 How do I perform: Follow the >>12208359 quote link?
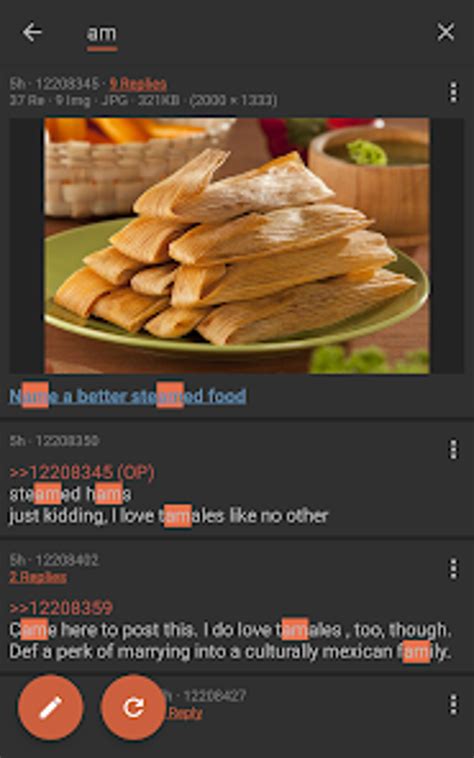(61, 608)
